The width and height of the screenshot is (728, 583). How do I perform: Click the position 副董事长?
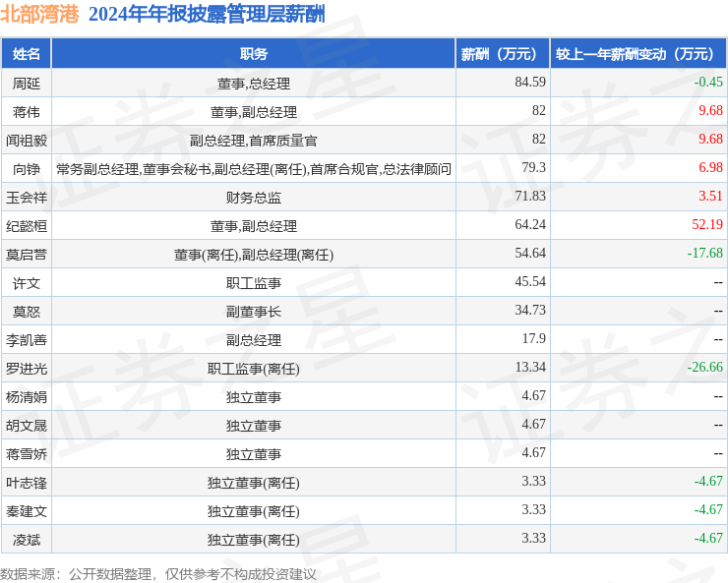[254, 312]
